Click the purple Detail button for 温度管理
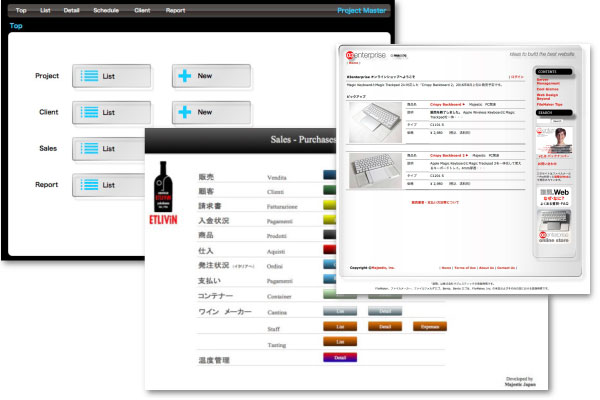Screen dimensions: 600x400 [340, 358]
